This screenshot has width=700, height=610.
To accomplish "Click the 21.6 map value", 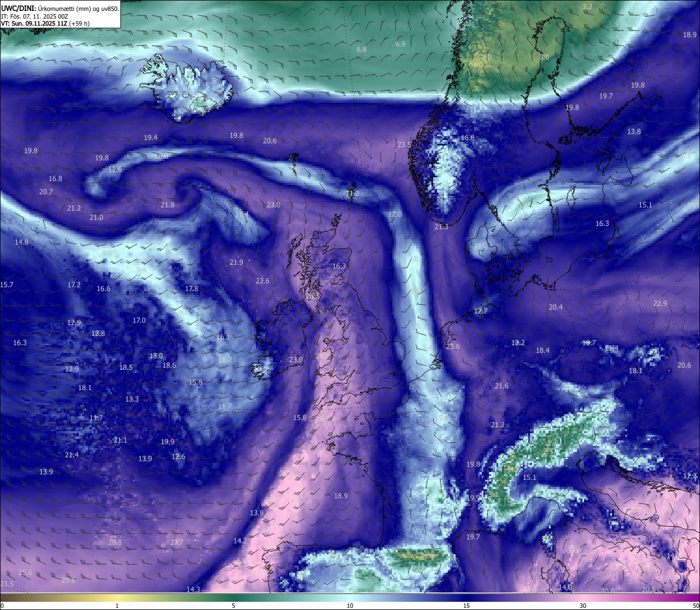I will (x=501, y=386).
